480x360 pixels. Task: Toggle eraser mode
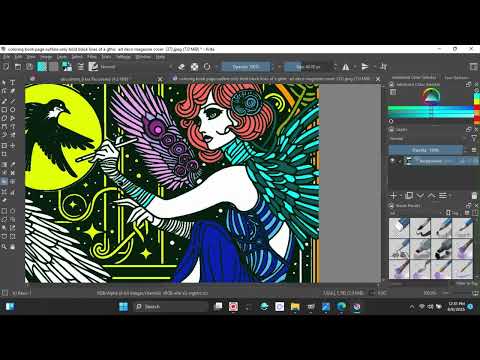[181, 67]
